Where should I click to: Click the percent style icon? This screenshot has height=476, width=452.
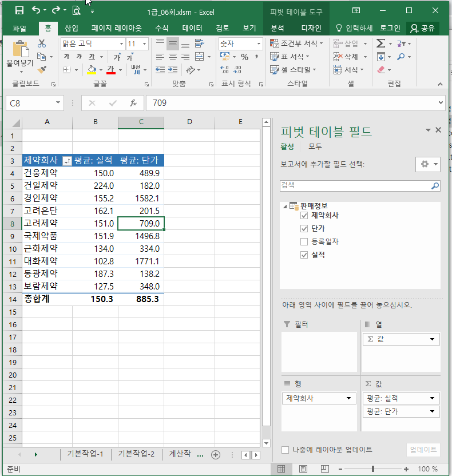244,57
